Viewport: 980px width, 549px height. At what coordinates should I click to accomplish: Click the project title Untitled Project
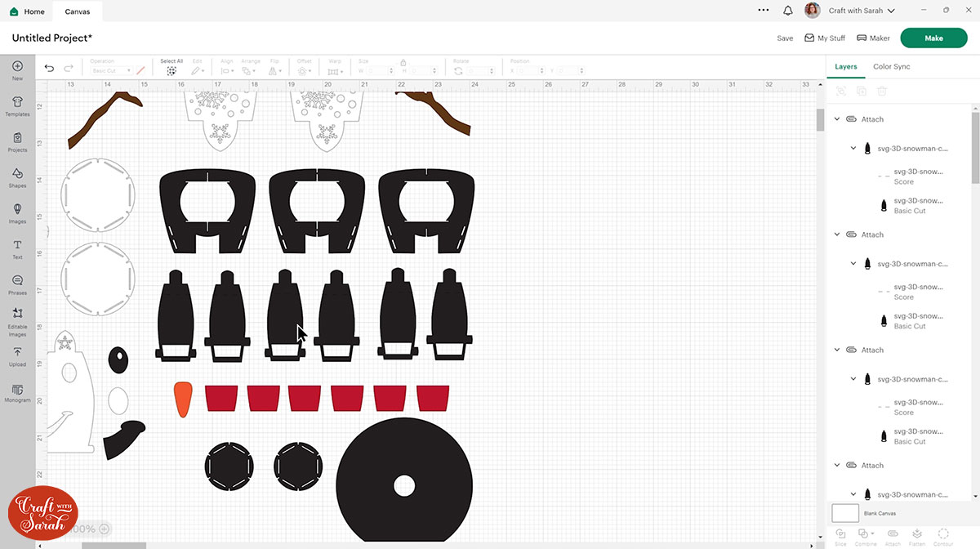tap(51, 38)
